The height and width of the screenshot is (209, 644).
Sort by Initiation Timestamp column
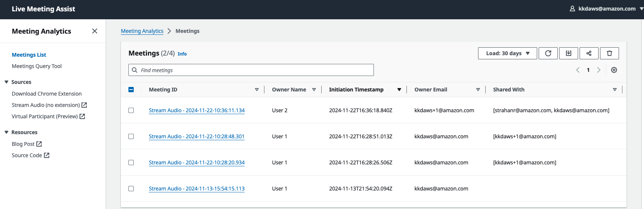356,90
